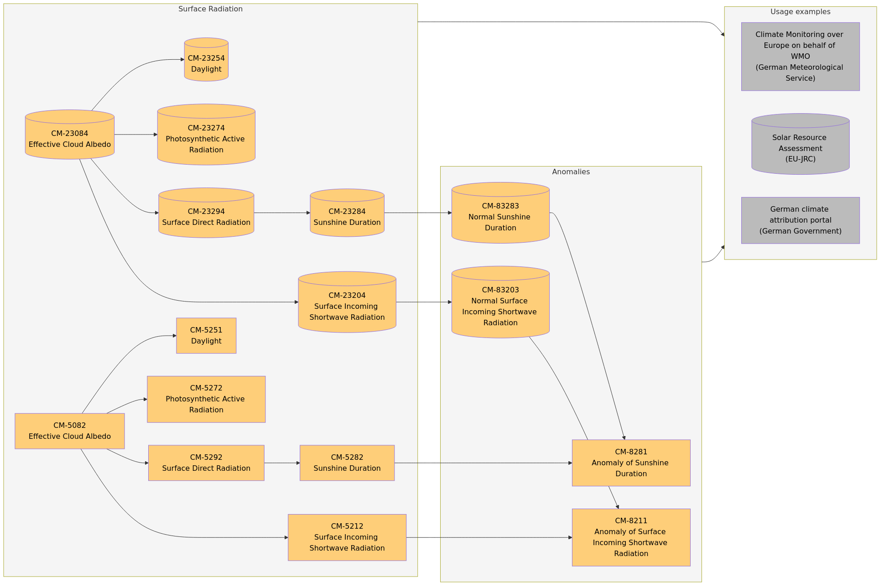Image resolution: width=884 pixels, height=588 pixels.
Task: Click the CM-5082 Effective Cloud Albedo box
Action: point(69,431)
